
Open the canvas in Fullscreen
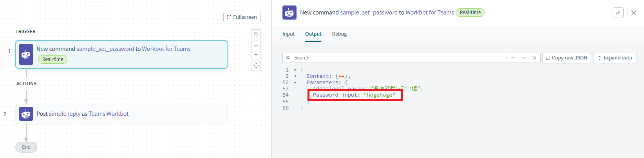coord(242,17)
